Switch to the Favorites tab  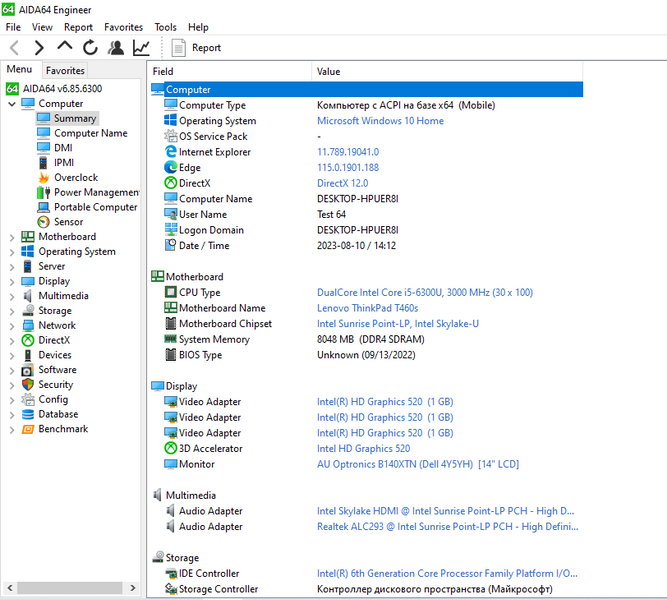tap(65, 70)
